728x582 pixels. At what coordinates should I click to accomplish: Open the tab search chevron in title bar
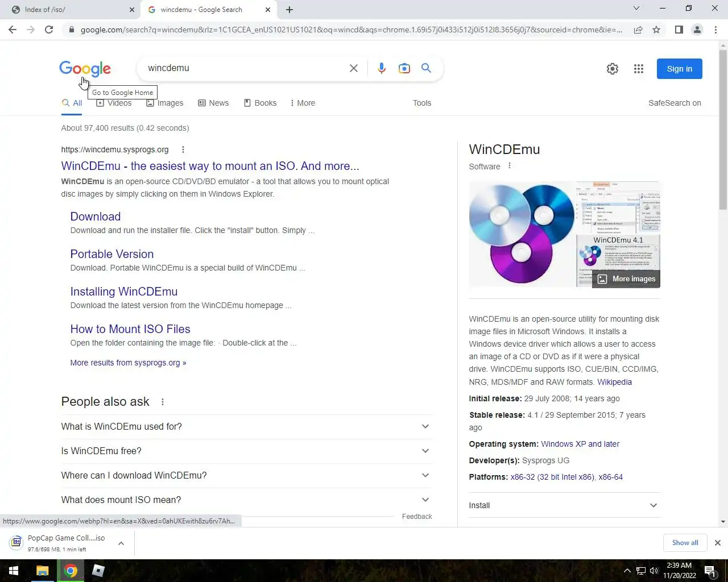click(x=636, y=9)
